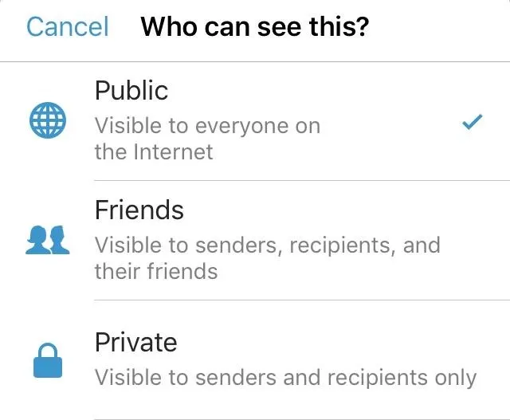Tap 'Visible to senders and recipients only'
This screenshot has height=420, width=510.
[x=285, y=378]
